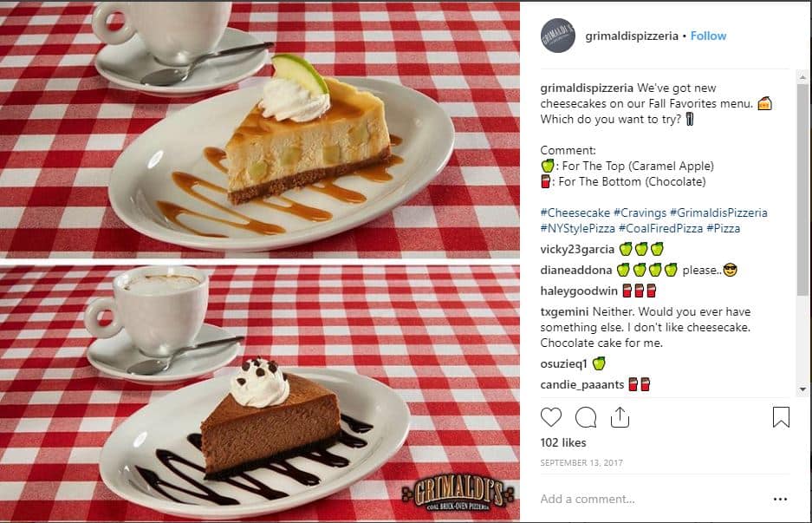Follow the grimaldispizzeria account
The image size is (812, 523).
708,36
